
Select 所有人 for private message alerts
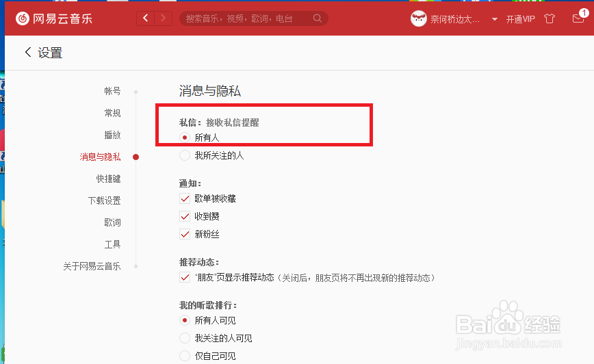(x=185, y=138)
